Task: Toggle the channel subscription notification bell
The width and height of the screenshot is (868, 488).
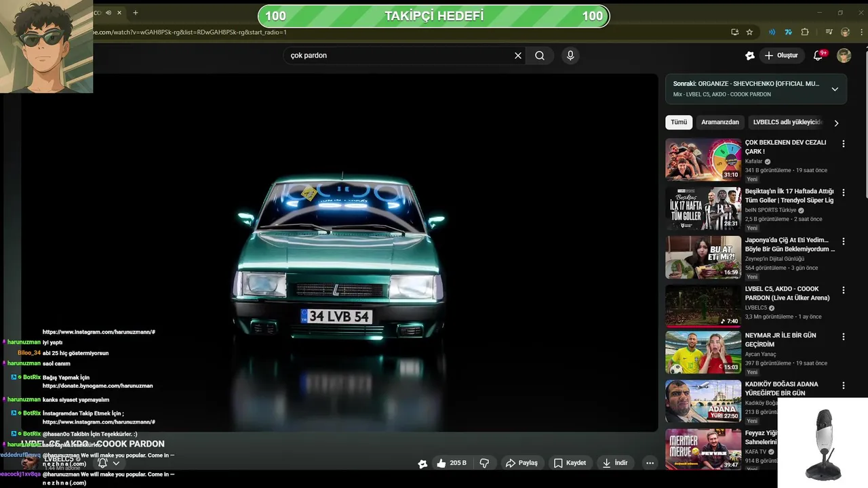Action: click(x=102, y=463)
